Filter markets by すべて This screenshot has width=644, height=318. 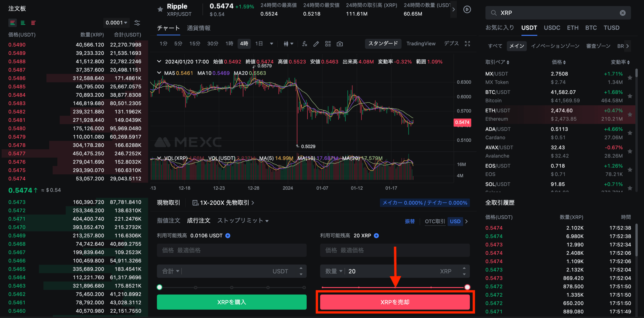[x=495, y=46]
